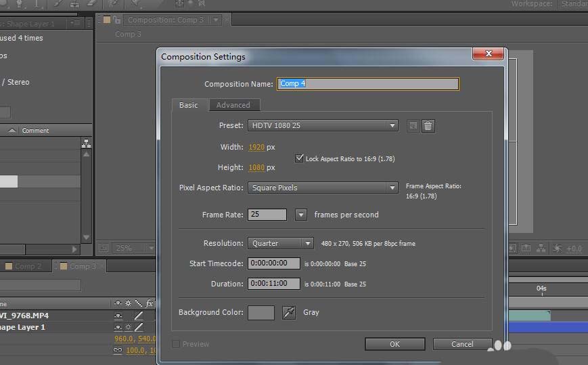This screenshot has width=588, height=365.
Task: Click the constrain proportions link icon beside 100.0
Action: tap(118, 350)
